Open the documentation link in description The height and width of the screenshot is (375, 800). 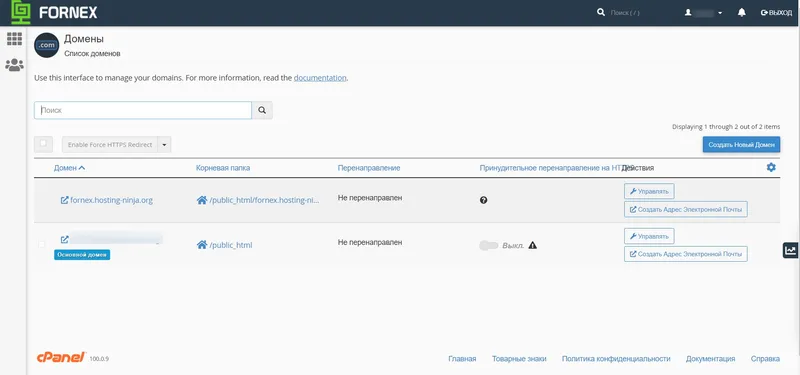[320, 78]
